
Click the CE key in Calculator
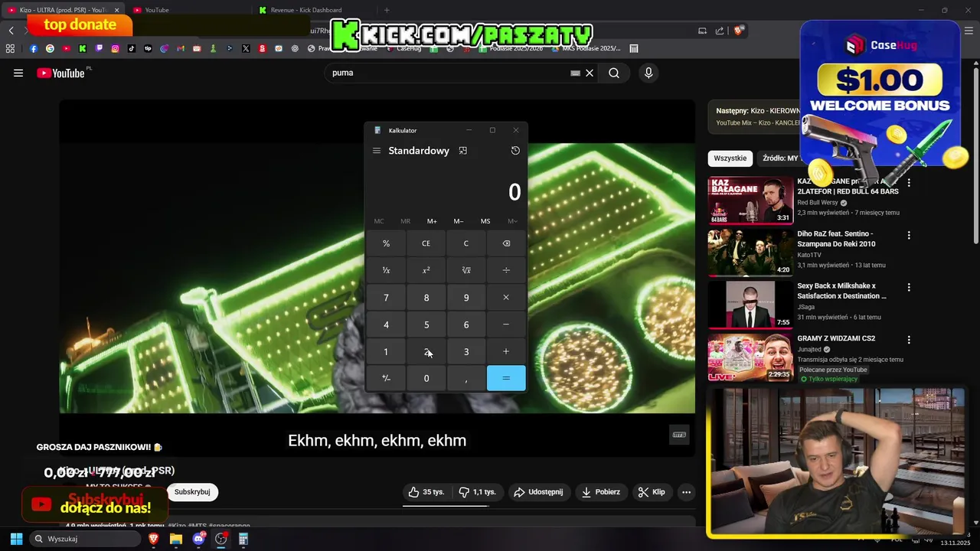(x=426, y=243)
